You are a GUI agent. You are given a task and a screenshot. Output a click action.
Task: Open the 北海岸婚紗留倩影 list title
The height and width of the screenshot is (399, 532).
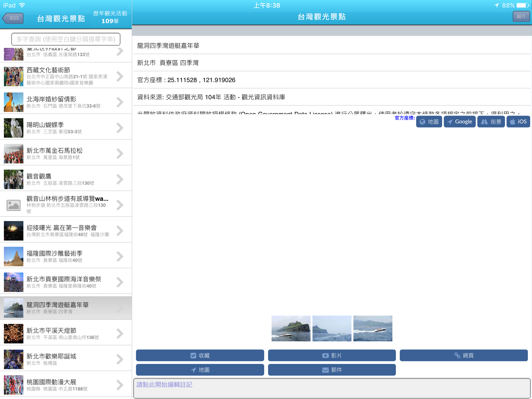[51, 99]
